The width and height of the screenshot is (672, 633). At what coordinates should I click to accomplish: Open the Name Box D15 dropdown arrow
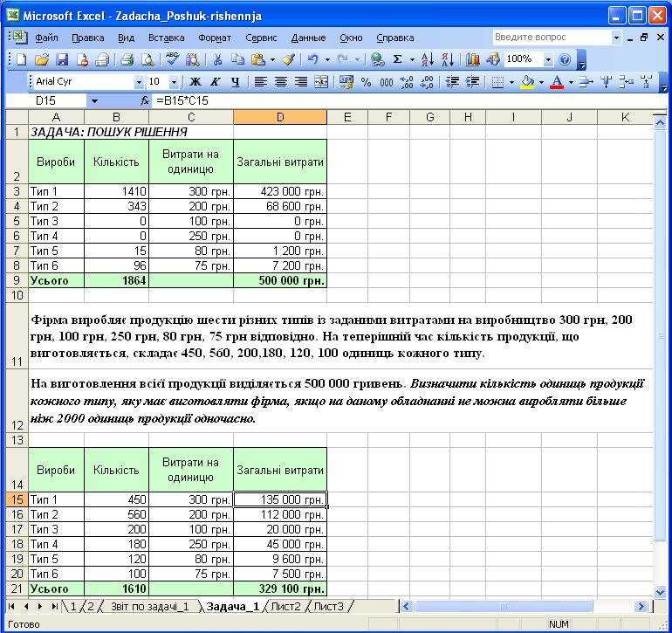coord(94,101)
